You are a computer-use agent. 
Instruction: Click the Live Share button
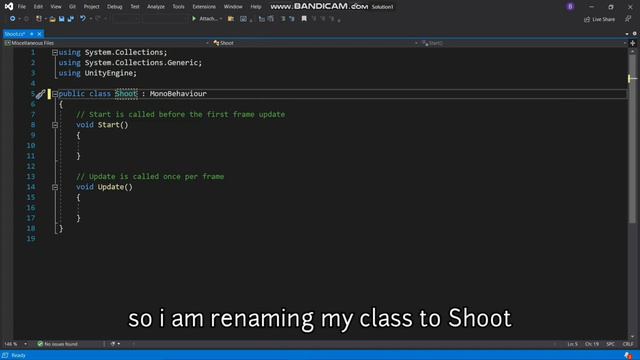(x=599, y=19)
